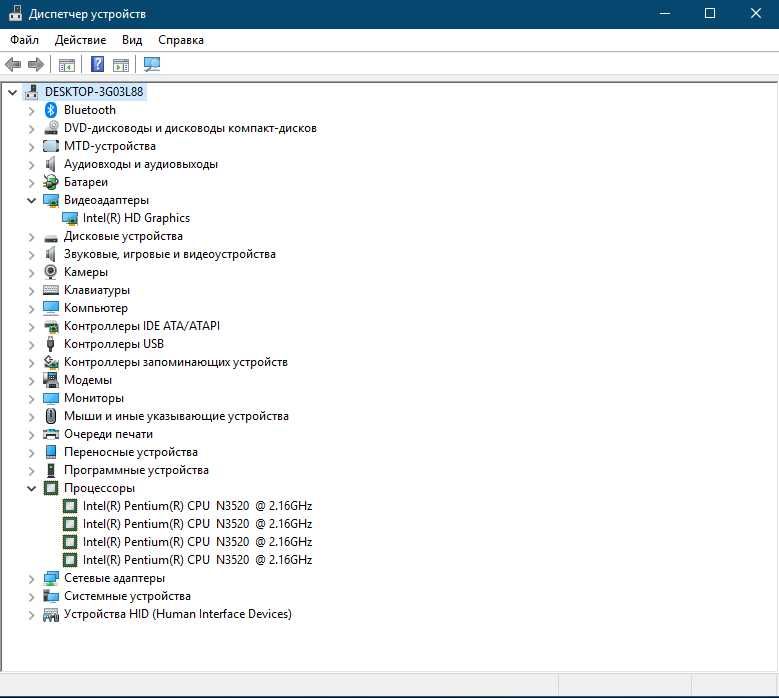Expand Контроллеры IDE ATA/ATAPI category
This screenshot has width=779, height=698.
(31, 326)
